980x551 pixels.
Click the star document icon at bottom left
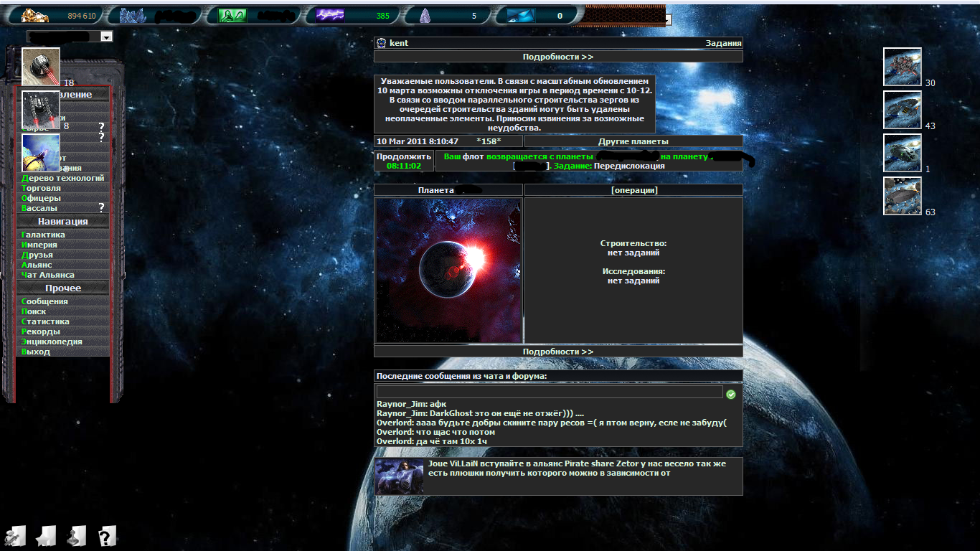tap(46, 535)
